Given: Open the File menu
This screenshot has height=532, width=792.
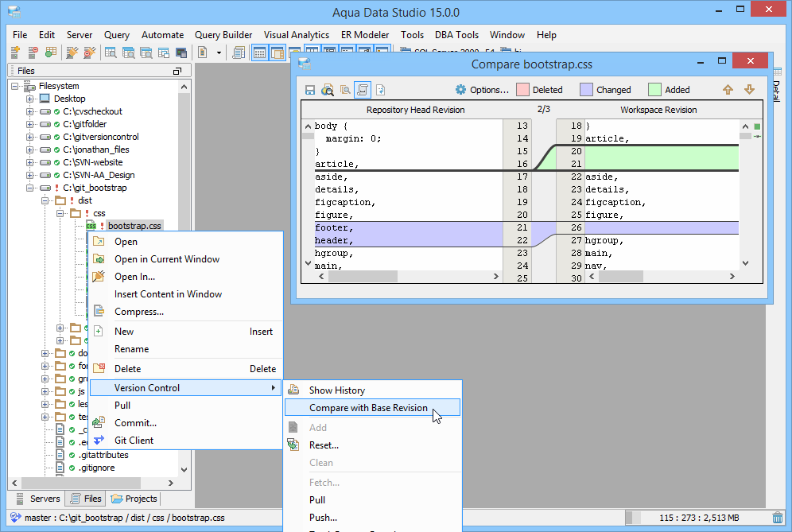Looking at the screenshot, I should click(20, 35).
